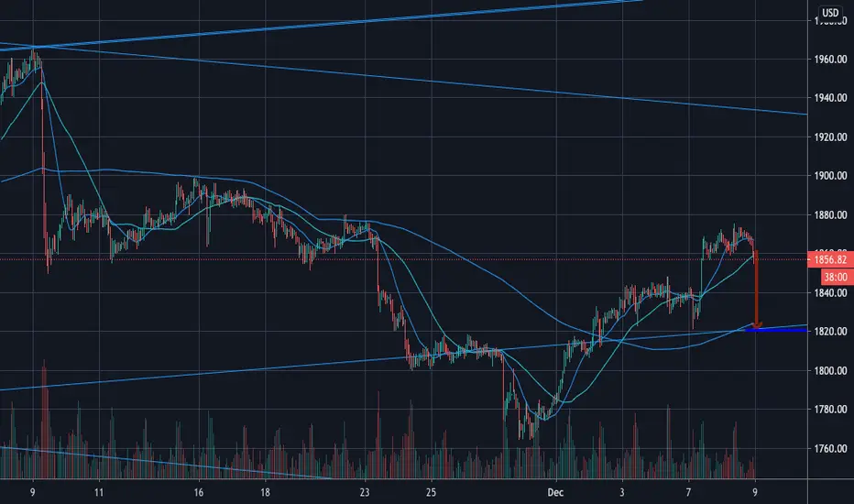Click the 1960.00 price axis label
This screenshot has width=854, height=504.
(830, 59)
